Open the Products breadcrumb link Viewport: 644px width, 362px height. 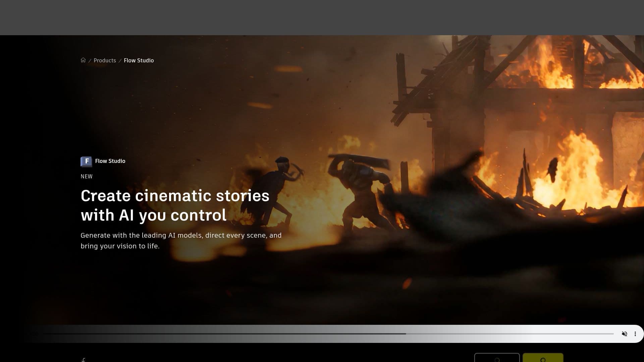click(x=105, y=60)
